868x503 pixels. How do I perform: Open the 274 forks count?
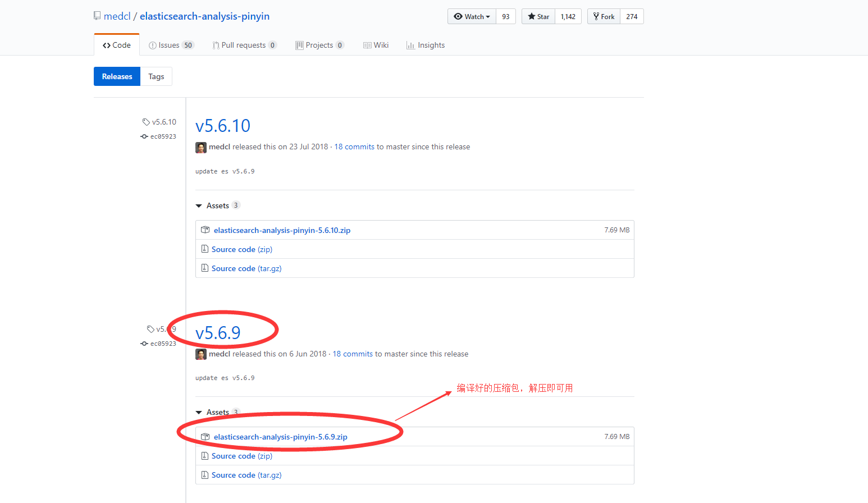click(632, 16)
